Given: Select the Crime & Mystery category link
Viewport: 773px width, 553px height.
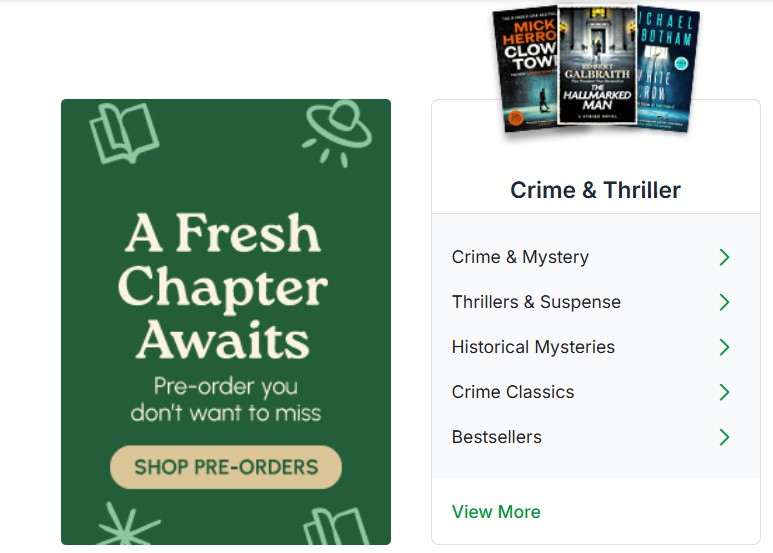Looking at the screenshot, I should coord(520,257).
